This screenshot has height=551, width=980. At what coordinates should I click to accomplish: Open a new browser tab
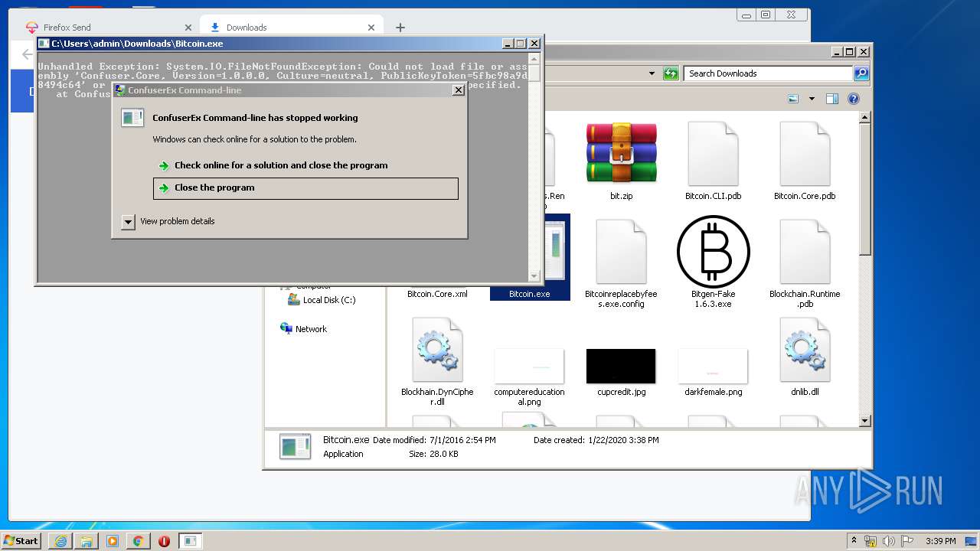400,28
